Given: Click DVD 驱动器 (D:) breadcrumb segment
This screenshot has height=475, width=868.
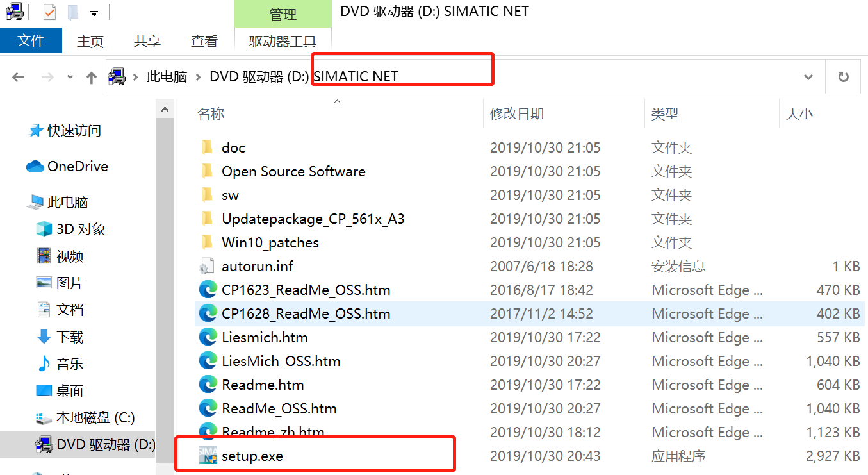Looking at the screenshot, I should (x=259, y=77).
